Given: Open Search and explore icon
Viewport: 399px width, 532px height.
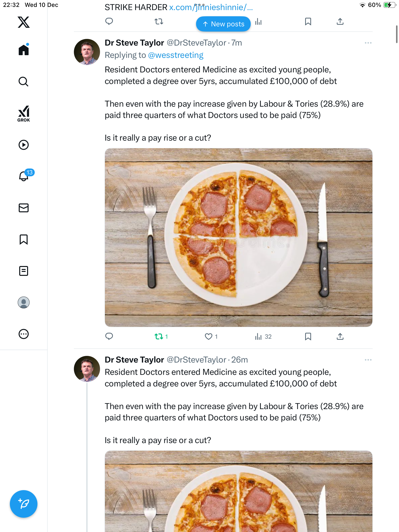Looking at the screenshot, I should click(24, 82).
